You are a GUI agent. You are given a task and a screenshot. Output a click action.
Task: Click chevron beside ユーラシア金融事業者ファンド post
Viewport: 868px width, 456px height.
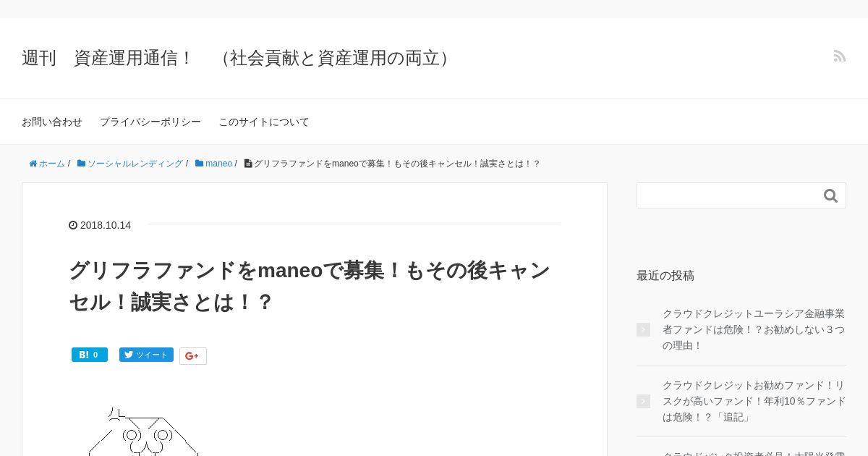pyautogui.click(x=643, y=329)
